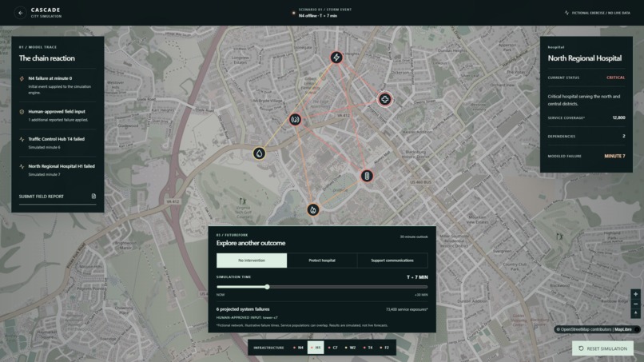644x362 pixels.
Task: Select the fire station flame node
Action: [313, 209]
